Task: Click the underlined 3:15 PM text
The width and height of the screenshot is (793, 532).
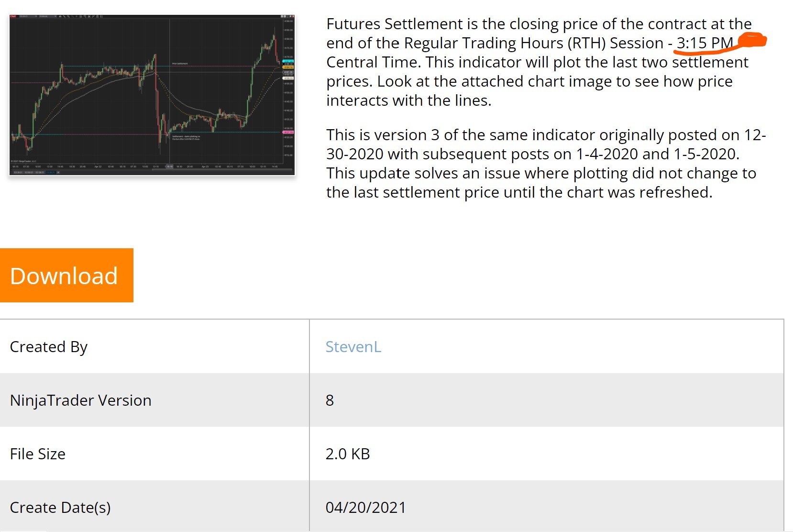Action: point(704,43)
